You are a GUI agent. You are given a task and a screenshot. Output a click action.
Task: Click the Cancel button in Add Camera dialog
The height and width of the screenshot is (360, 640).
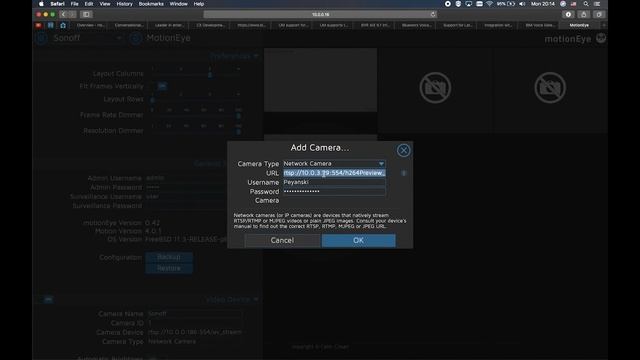[282, 240]
